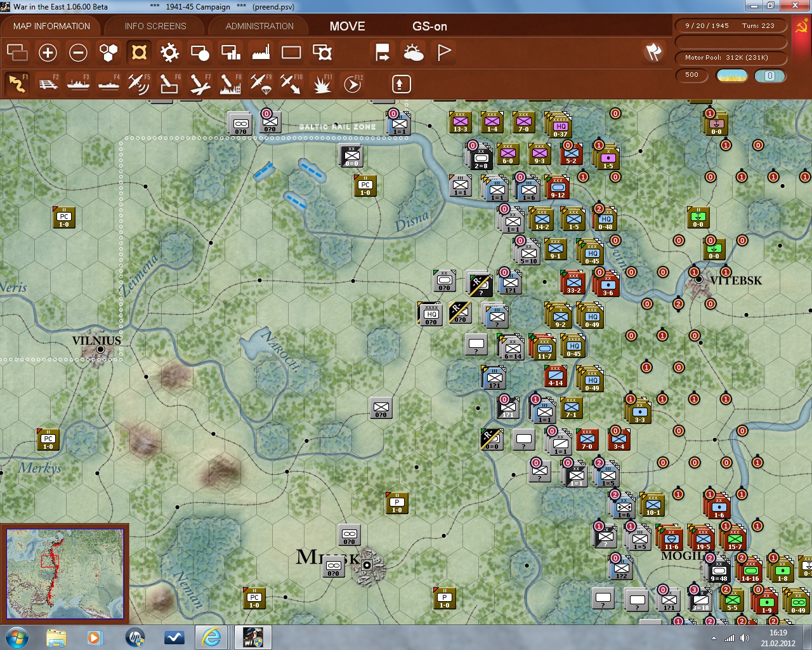Select the F8 bomb city mode
This screenshot has height=650, width=812.
230,84
